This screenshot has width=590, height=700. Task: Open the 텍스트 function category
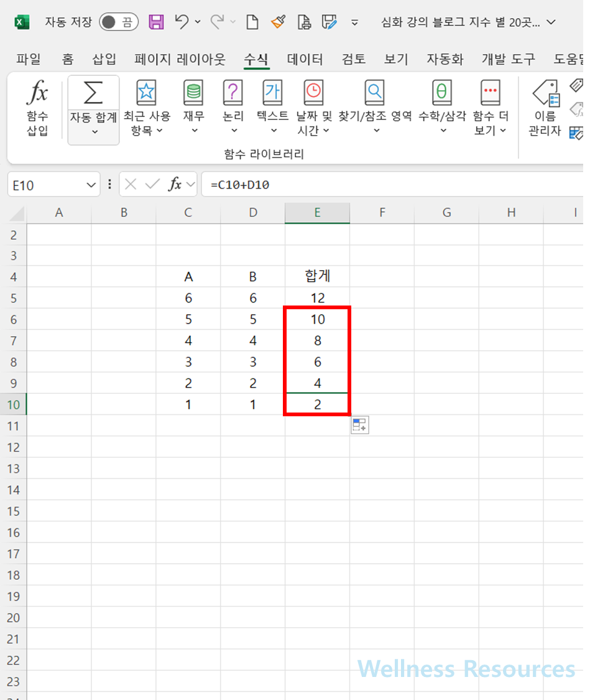click(x=273, y=108)
